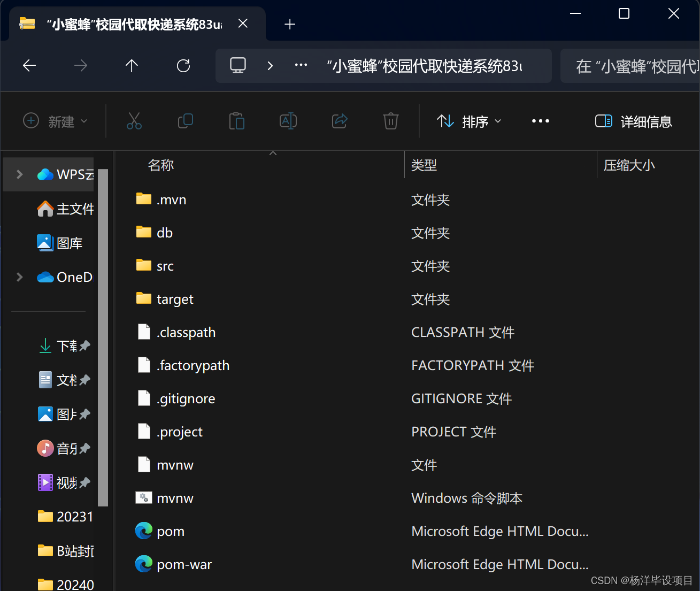Rename selected file with rename icon
Image resolution: width=700 pixels, height=591 pixels.
[288, 121]
